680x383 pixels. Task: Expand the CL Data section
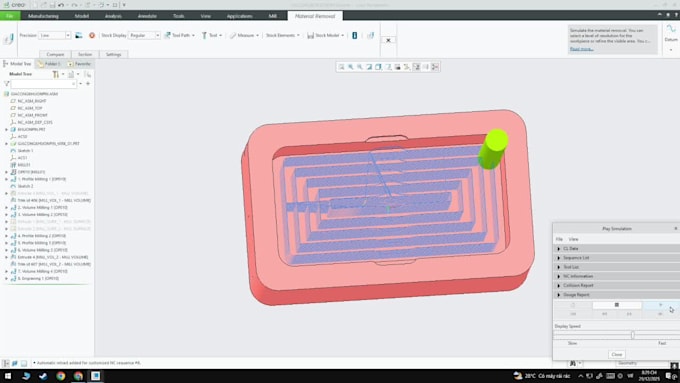(559, 249)
